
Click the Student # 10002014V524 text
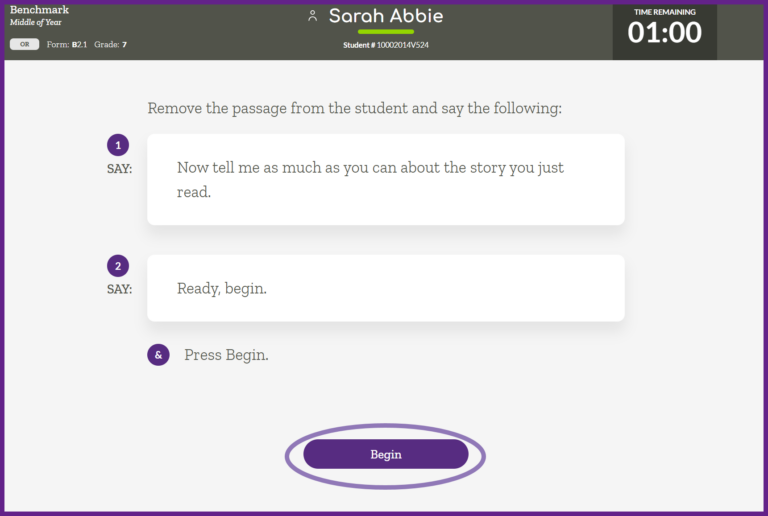(x=385, y=45)
